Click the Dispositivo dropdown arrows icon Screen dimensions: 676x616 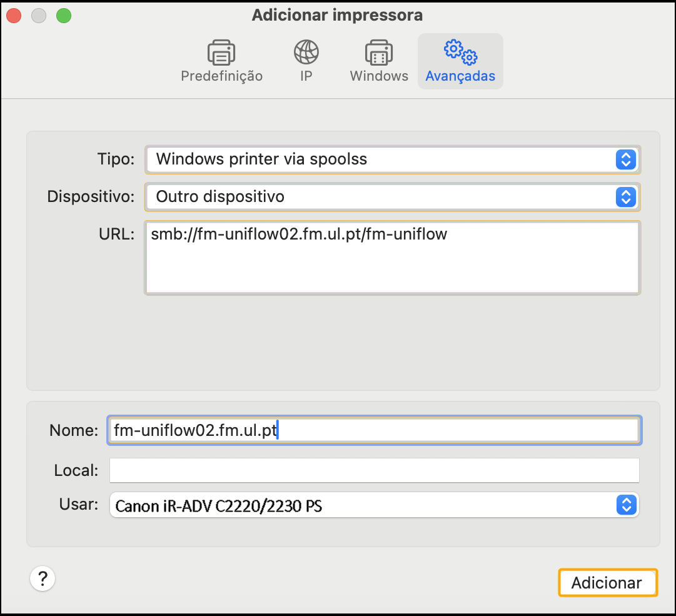(x=626, y=197)
